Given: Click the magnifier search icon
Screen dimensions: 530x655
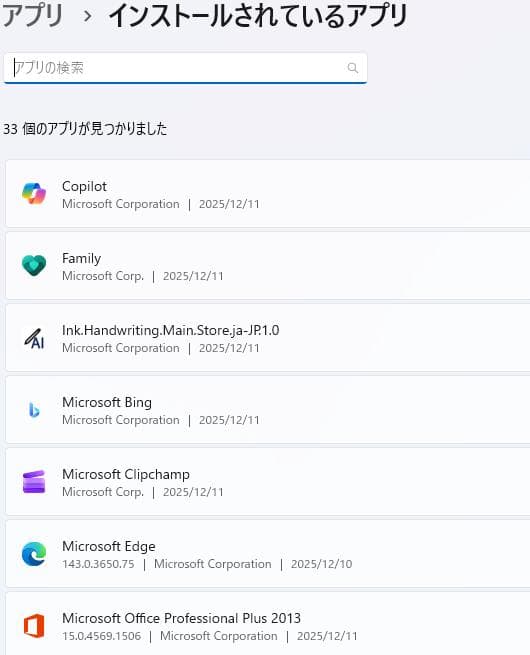Looking at the screenshot, I should pyautogui.click(x=352, y=68).
